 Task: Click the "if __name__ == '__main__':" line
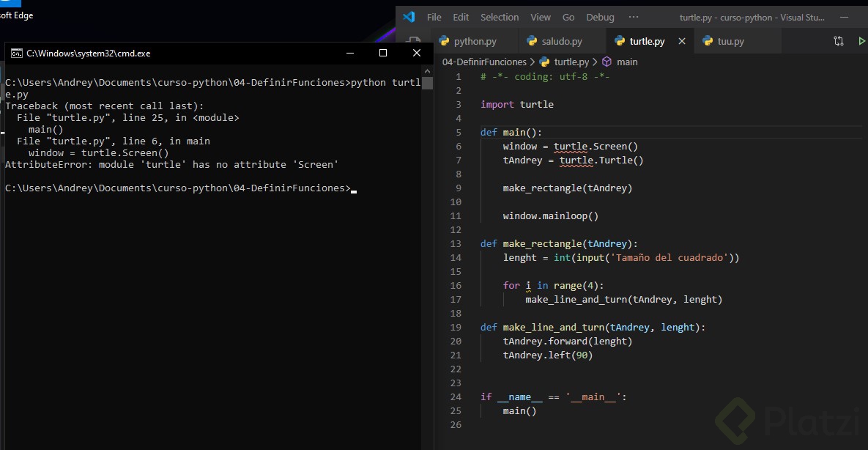click(x=554, y=396)
